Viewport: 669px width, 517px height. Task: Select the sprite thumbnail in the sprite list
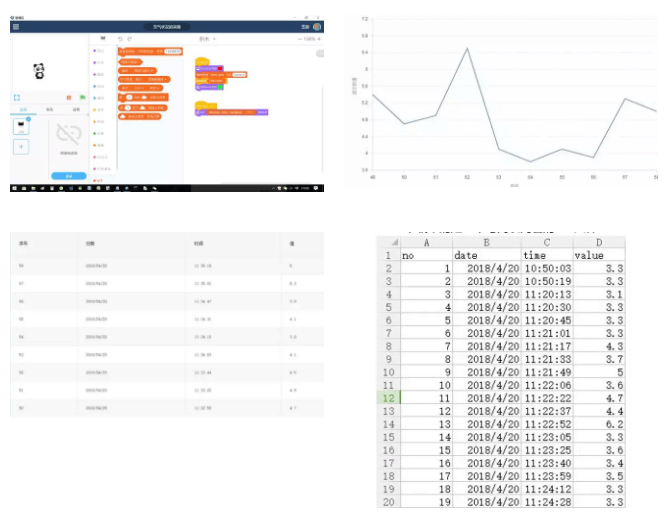21,126
